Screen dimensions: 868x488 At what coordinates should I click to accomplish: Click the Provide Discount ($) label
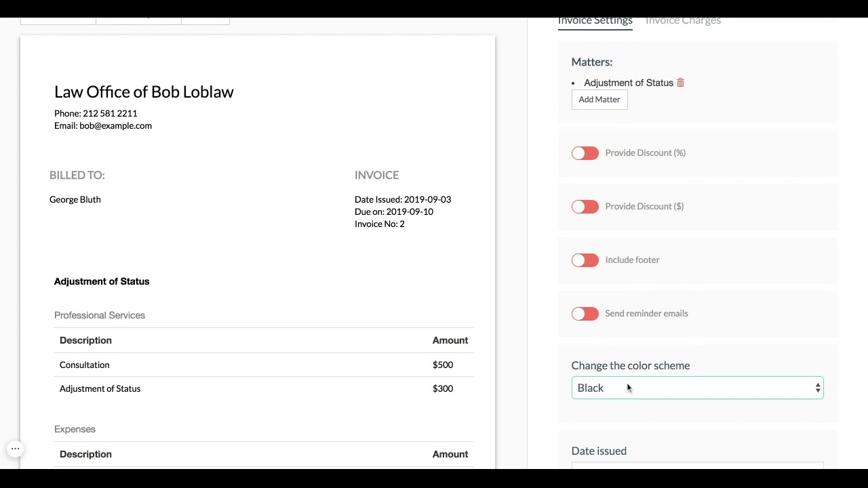[645, 206]
